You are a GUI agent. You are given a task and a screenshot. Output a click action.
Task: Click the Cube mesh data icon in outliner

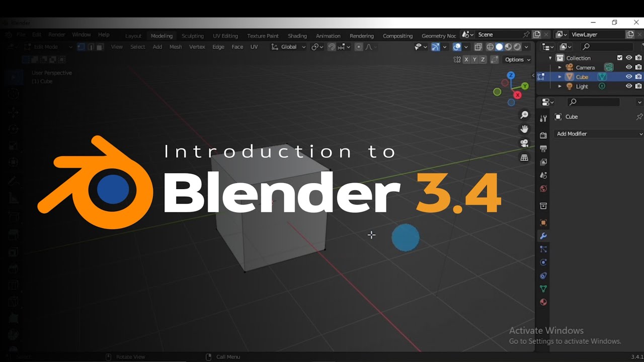602,77
